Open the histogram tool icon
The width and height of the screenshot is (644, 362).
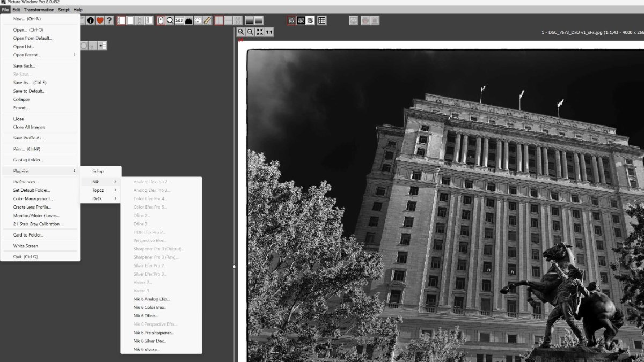(x=188, y=20)
